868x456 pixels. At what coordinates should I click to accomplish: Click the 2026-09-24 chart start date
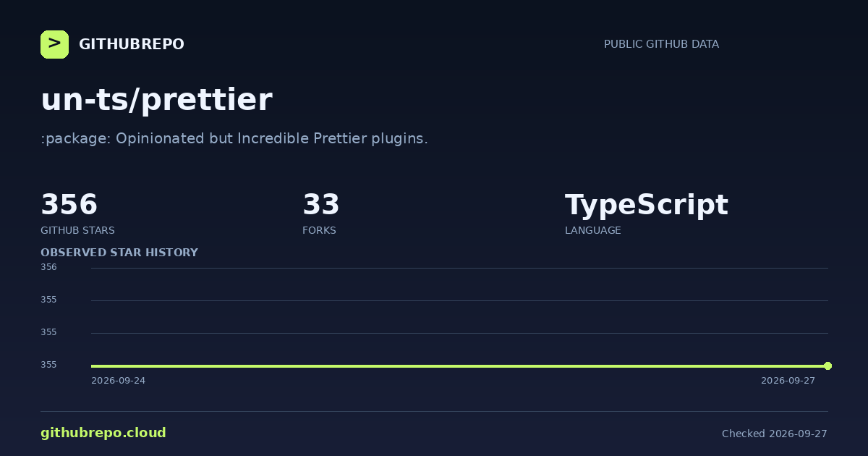point(118,381)
